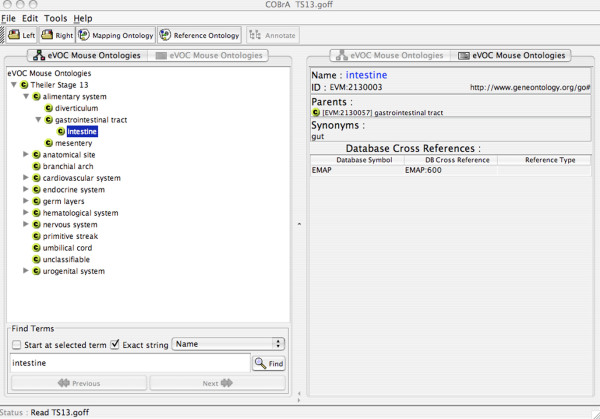This screenshot has width=600, height=419.
Task: Click the Next search result button
Action: [x=217, y=383]
